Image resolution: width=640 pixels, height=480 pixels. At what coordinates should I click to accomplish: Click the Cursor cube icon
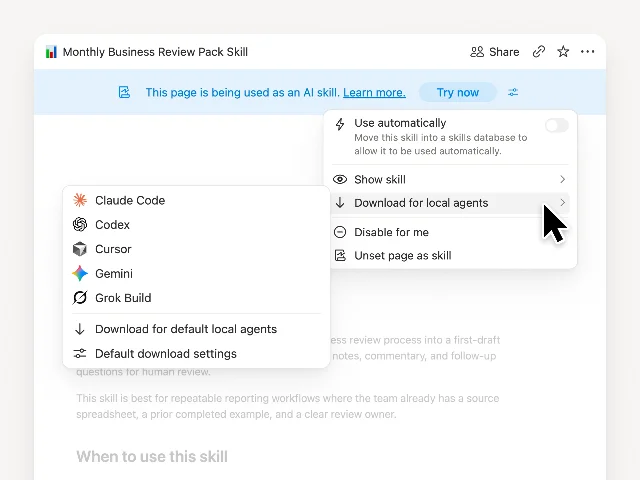coord(80,249)
